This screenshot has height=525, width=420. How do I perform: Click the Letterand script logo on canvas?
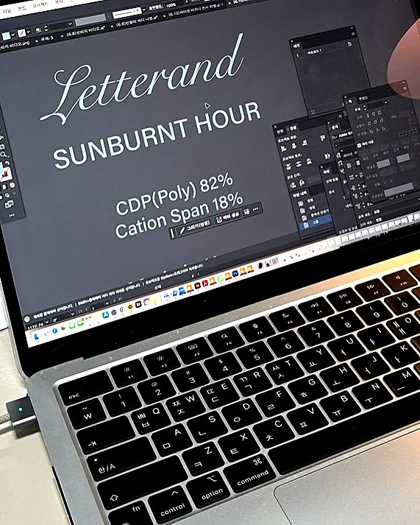tap(143, 79)
